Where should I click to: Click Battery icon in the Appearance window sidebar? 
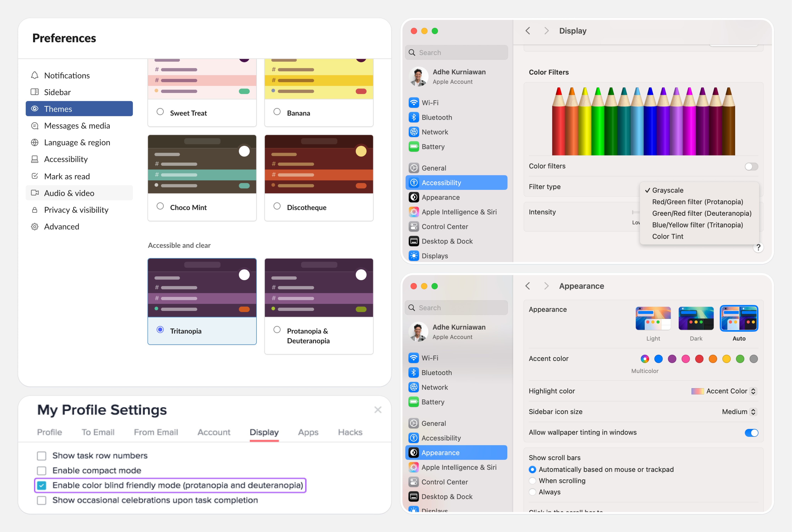pos(413,402)
